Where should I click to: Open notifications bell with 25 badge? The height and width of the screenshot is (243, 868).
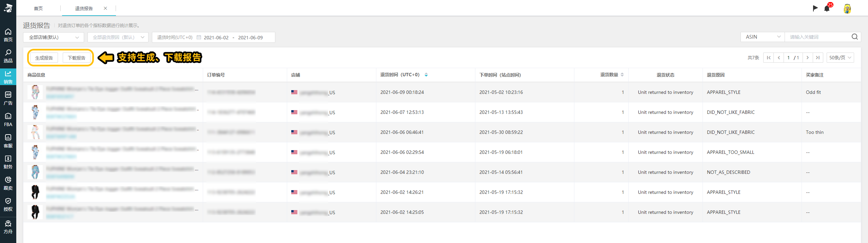[827, 8]
